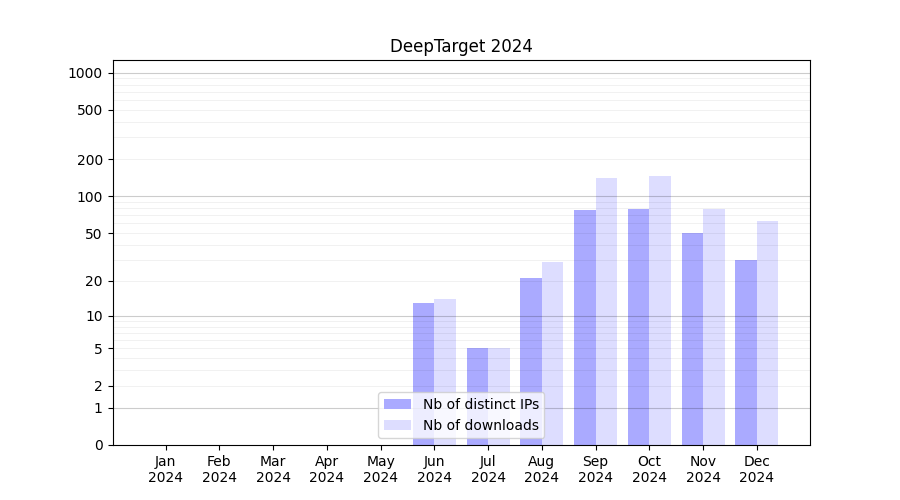Click the light lavender downloads legend swatch

coord(397,425)
